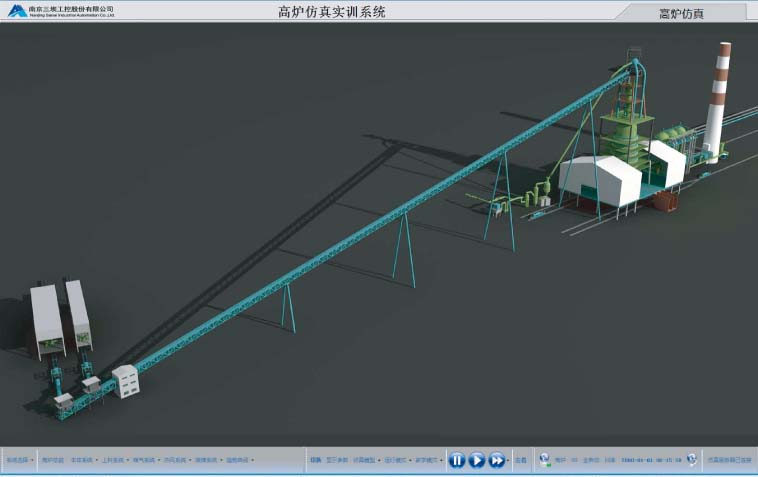Open the 系统选择 dropdown menu
Viewport: 758px width, 477px height.
(20, 460)
